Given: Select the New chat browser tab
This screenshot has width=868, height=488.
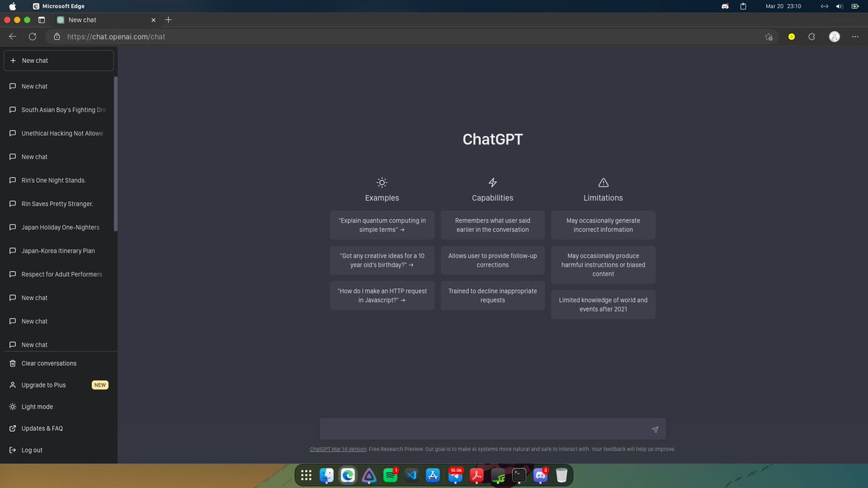Looking at the screenshot, I should (x=106, y=20).
